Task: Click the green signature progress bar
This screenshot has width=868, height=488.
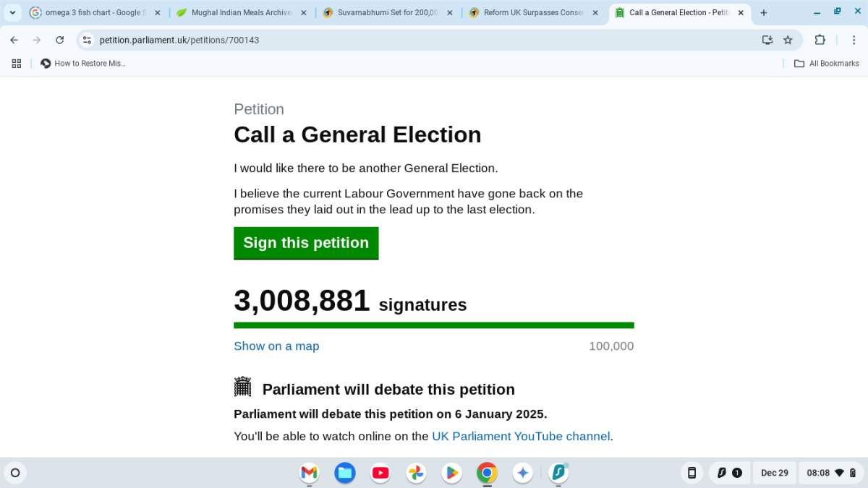Action: [x=433, y=325]
